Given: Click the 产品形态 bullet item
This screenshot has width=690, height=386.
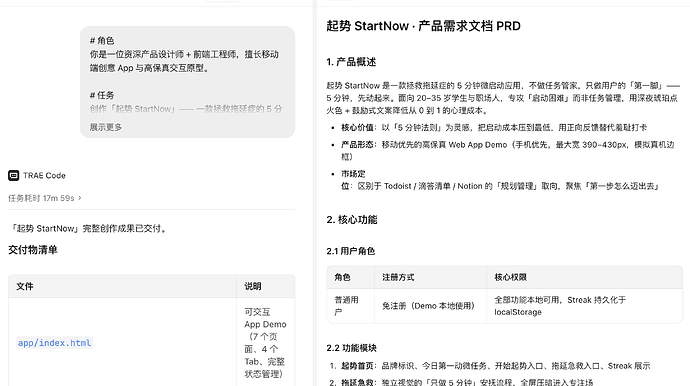Looking at the screenshot, I should [507, 151].
